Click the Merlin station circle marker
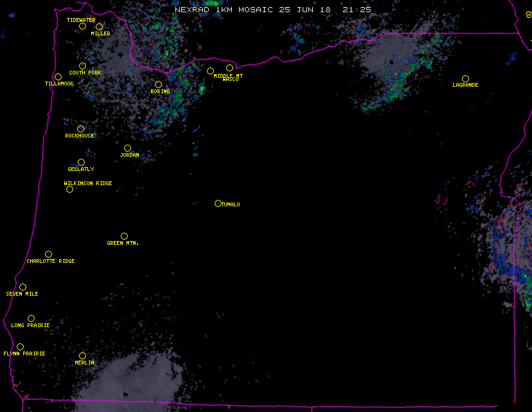Screen dimensions: 532x412 pyautogui.click(x=82, y=355)
